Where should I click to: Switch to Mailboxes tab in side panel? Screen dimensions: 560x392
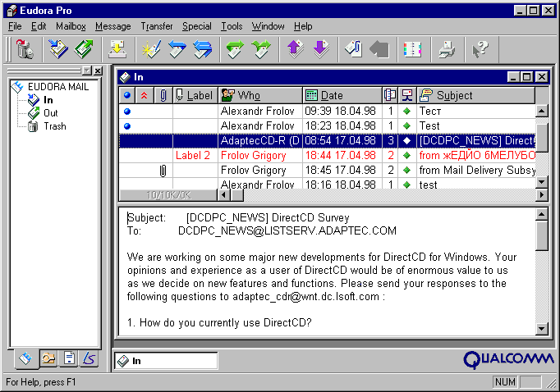[26, 358]
